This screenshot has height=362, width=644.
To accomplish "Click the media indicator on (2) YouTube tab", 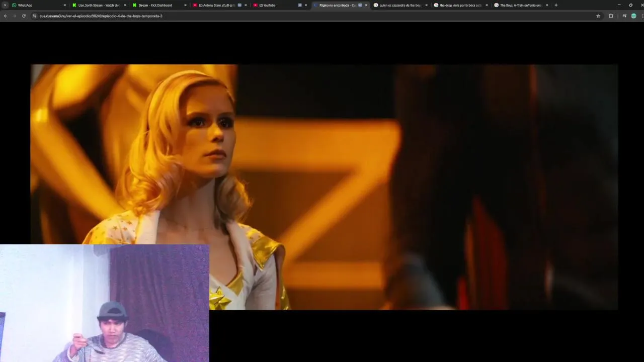I will [300, 5].
